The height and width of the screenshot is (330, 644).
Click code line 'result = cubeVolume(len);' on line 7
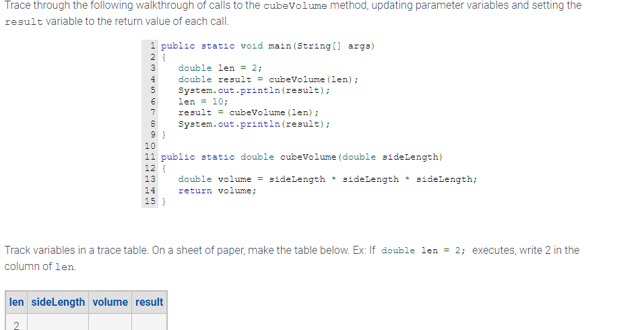[248, 112]
